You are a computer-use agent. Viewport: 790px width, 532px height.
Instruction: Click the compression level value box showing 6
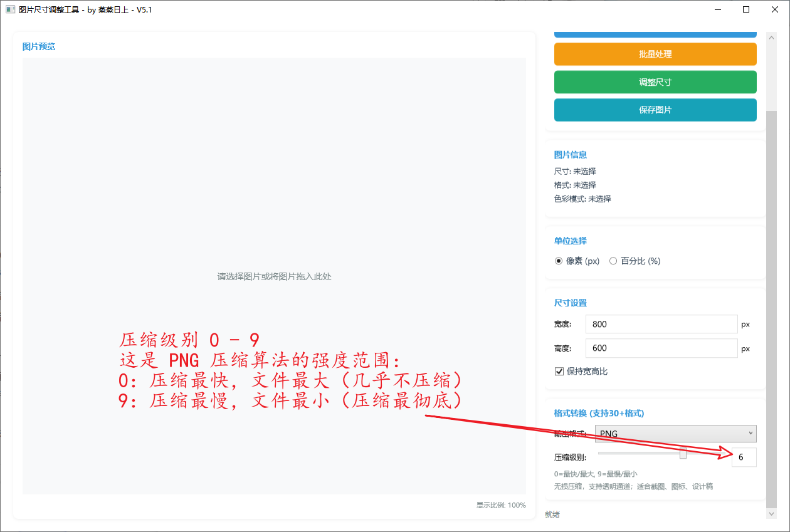click(744, 457)
